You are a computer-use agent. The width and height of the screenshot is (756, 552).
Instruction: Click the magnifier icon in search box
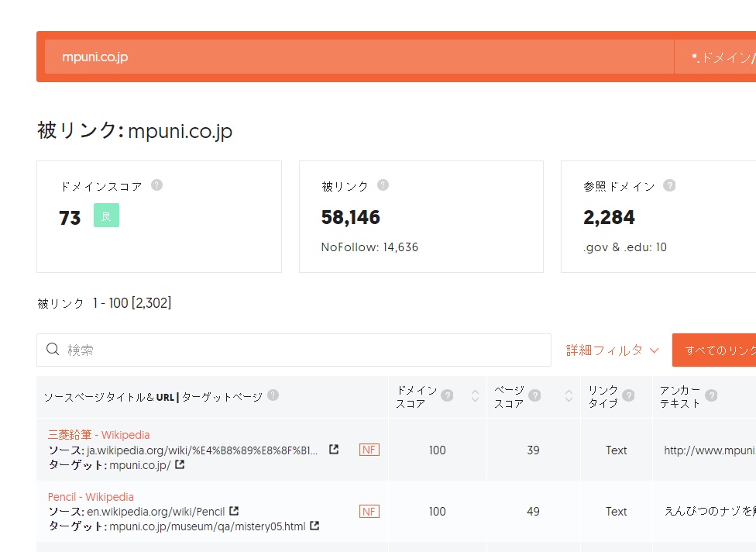53,349
